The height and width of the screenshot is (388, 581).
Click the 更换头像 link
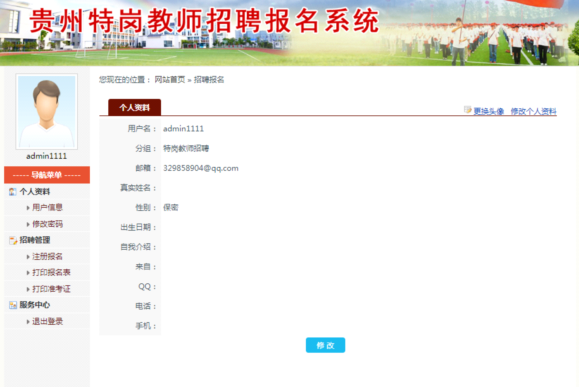pos(489,111)
